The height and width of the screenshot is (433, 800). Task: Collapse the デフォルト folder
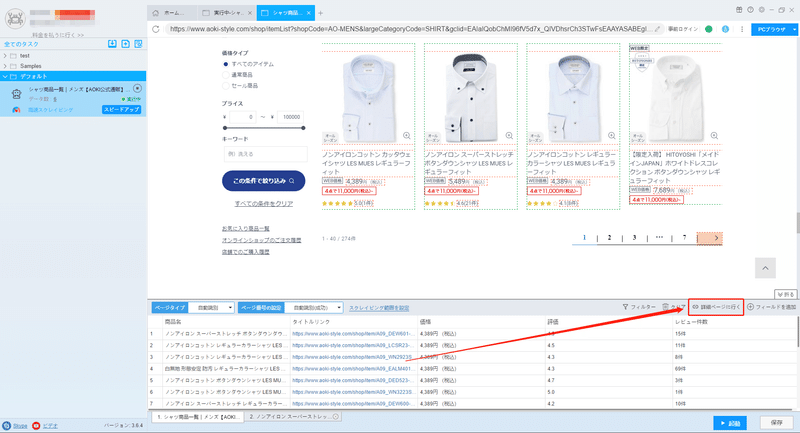5,77
